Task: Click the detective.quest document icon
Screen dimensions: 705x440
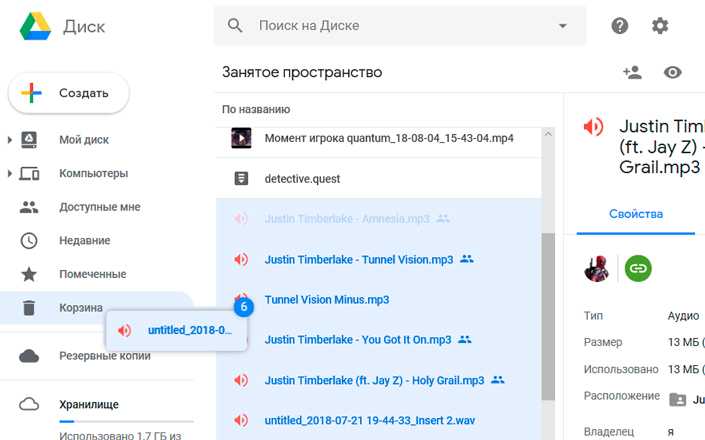Action: click(x=241, y=178)
